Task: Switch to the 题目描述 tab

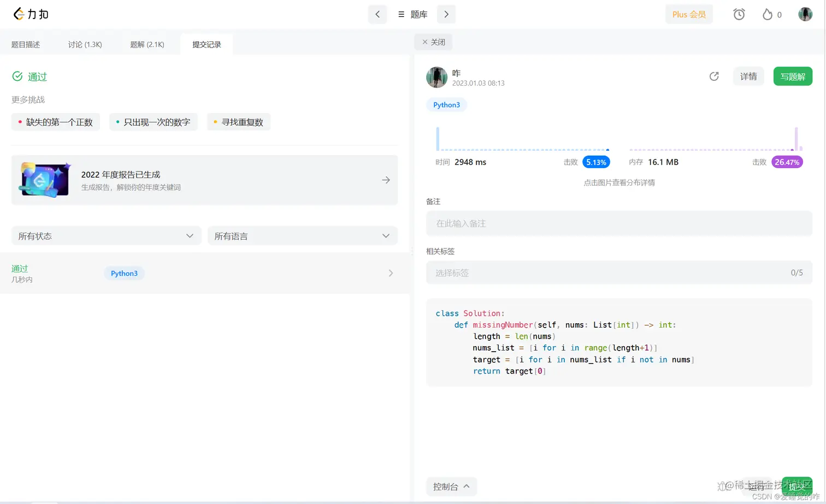Action: (26, 45)
